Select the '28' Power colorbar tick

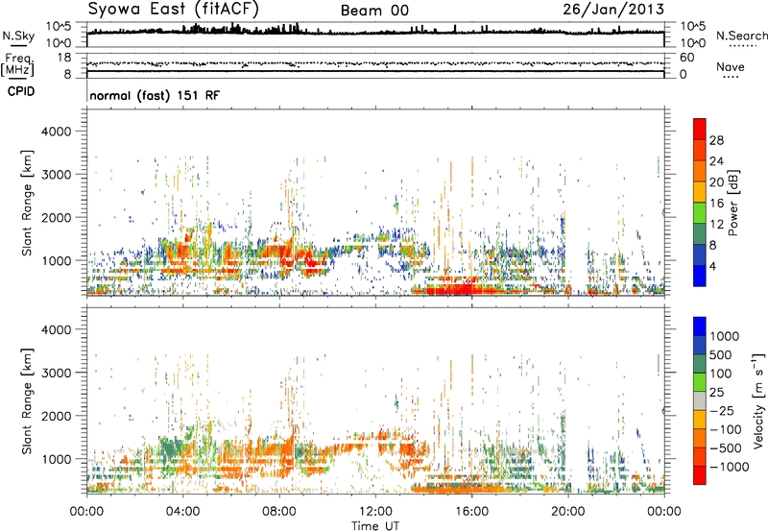(x=716, y=140)
